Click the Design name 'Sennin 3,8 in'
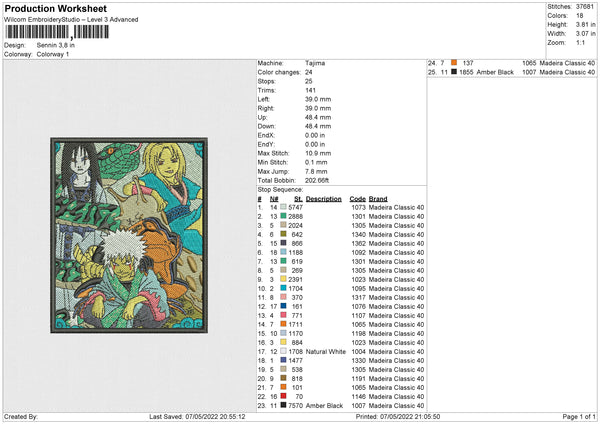Screen dimensions: 600x424 [x=56, y=45]
